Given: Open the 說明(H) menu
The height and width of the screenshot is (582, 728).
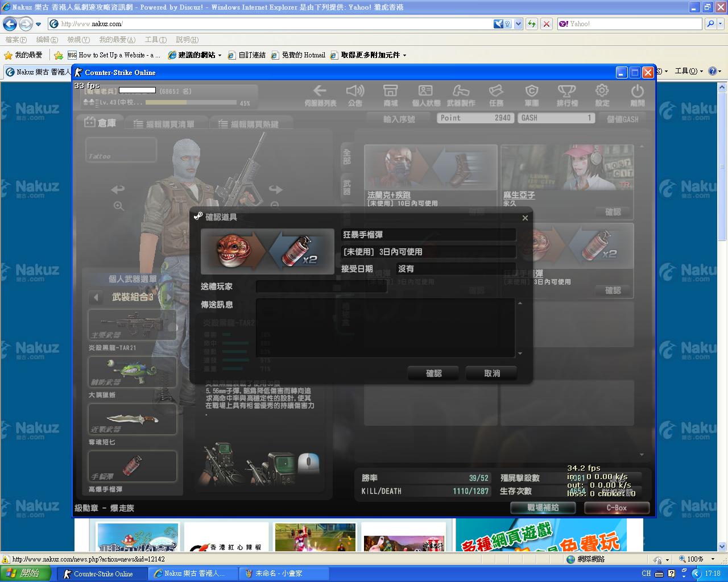Looking at the screenshot, I should click(x=187, y=40).
